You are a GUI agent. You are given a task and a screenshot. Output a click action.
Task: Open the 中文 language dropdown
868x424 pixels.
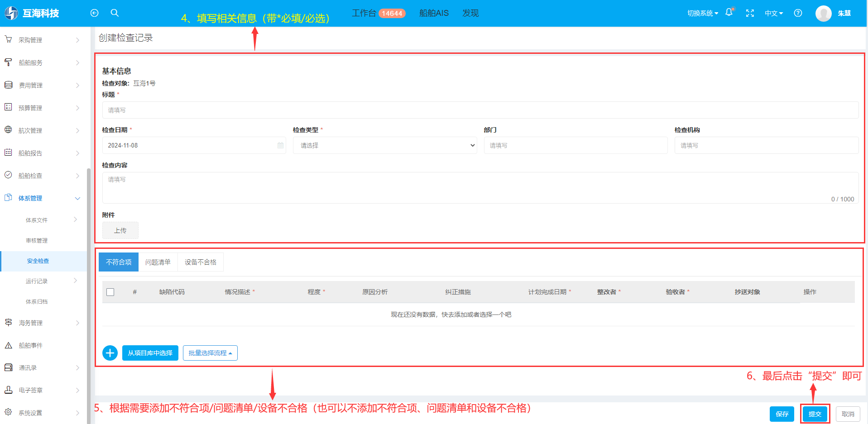coord(774,13)
